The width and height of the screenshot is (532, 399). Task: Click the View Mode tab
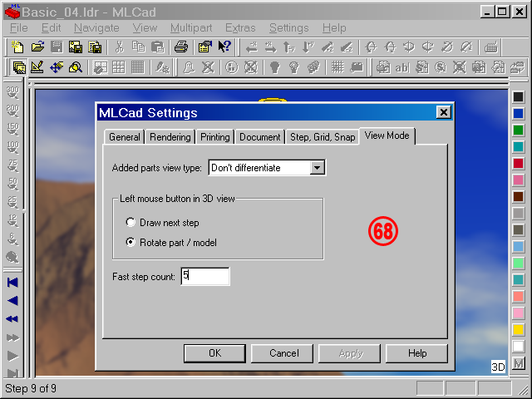coord(387,135)
